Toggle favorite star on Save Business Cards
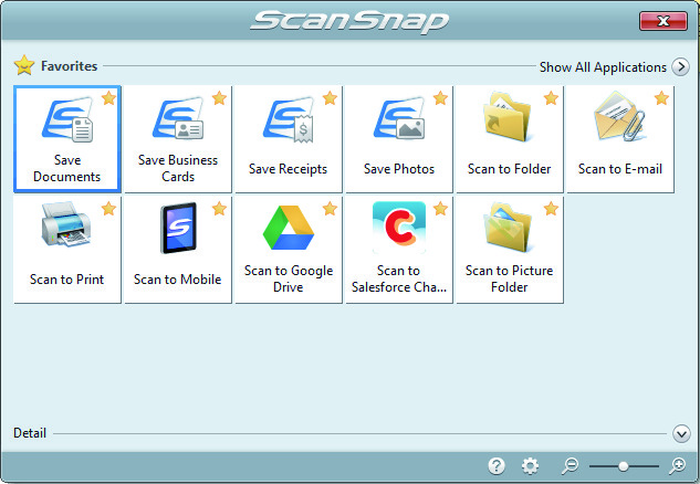 [219, 98]
